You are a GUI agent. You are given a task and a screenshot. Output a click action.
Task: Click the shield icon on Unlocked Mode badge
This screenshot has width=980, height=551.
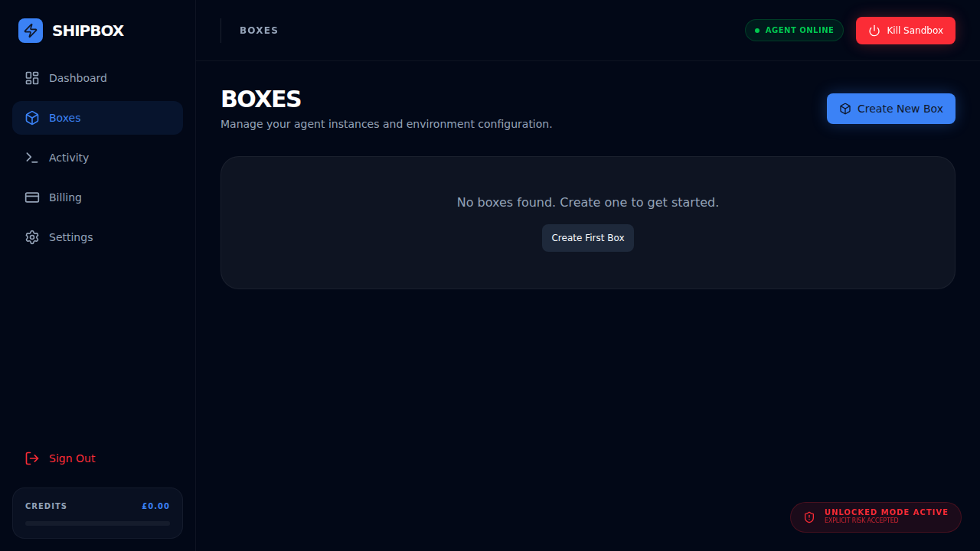pos(809,517)
